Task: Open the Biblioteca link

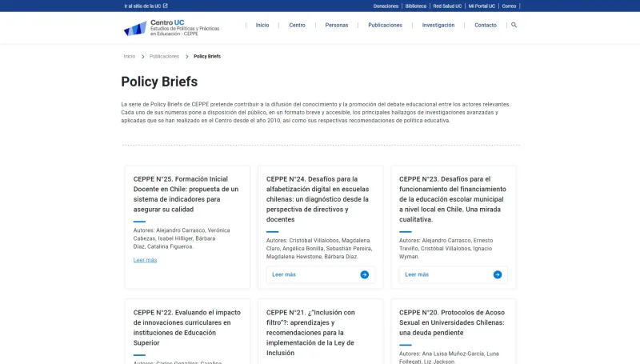Action: tap(415, 6)
